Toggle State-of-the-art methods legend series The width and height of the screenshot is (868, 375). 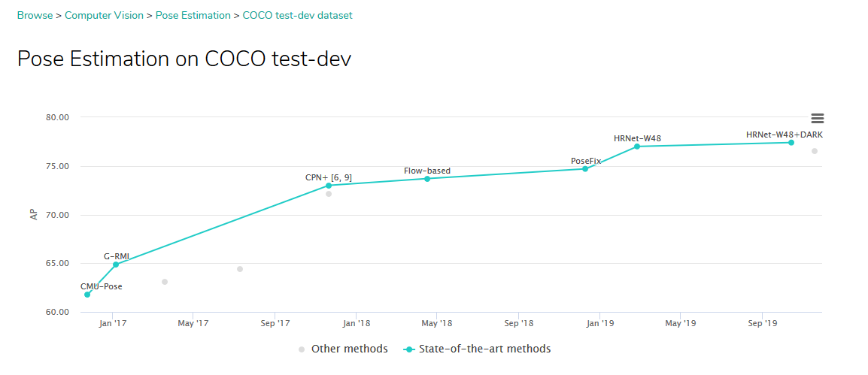(x=484, y=349)
